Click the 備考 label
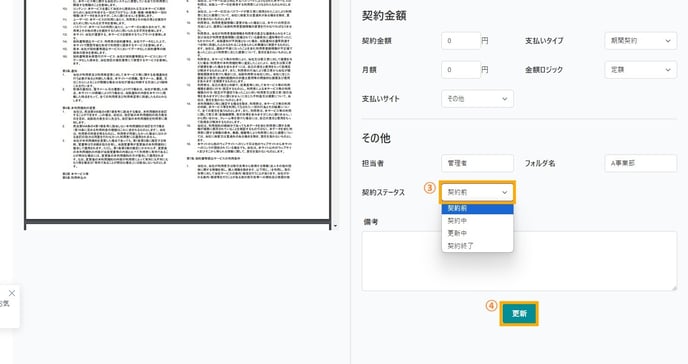Image resolution: width=688 pixels, height=364 pixels. pos(370,222)
